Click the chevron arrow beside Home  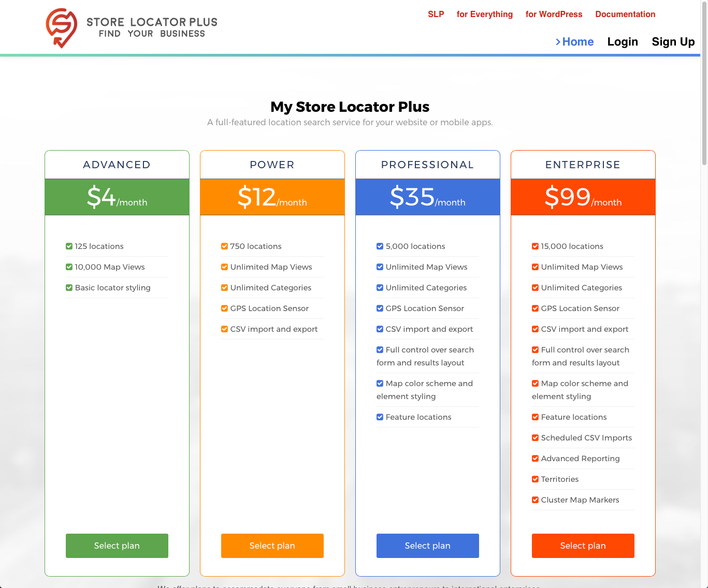tap(558, 42)
